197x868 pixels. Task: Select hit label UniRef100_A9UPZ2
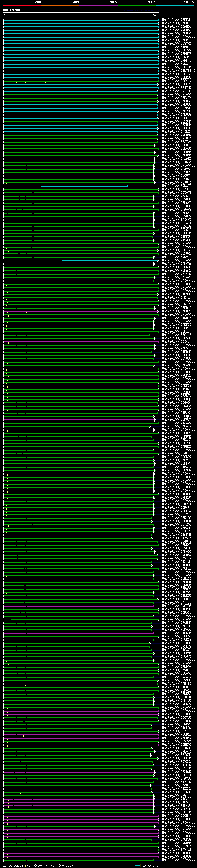(x=177, y=376)
